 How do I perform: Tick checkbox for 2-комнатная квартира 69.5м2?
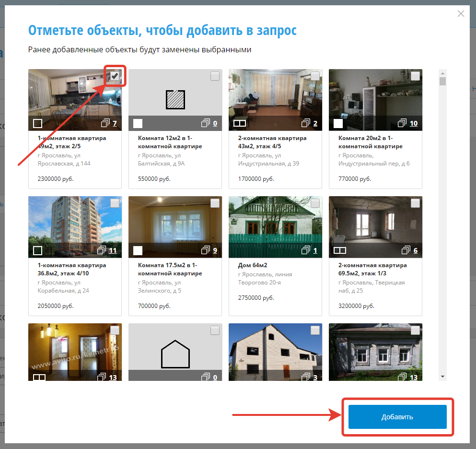click(415, 203)
